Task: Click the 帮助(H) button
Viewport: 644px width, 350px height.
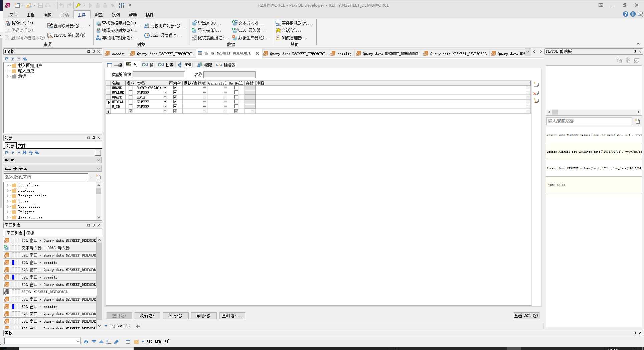Action: pyautogui.click(x=203, y=316)
